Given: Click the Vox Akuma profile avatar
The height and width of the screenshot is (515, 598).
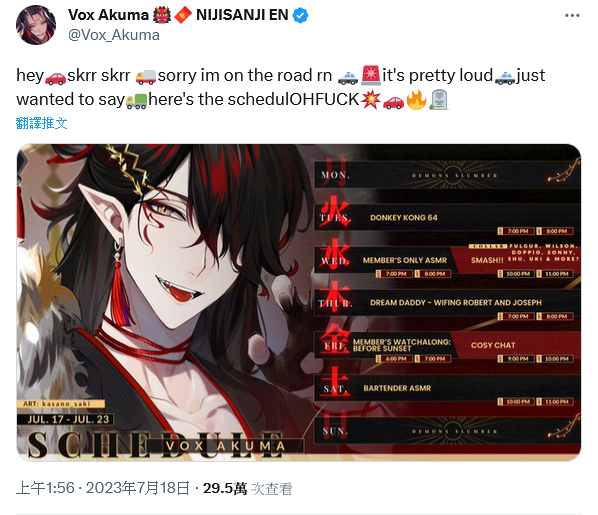Looking at the screenshot, I should point(36,25).
